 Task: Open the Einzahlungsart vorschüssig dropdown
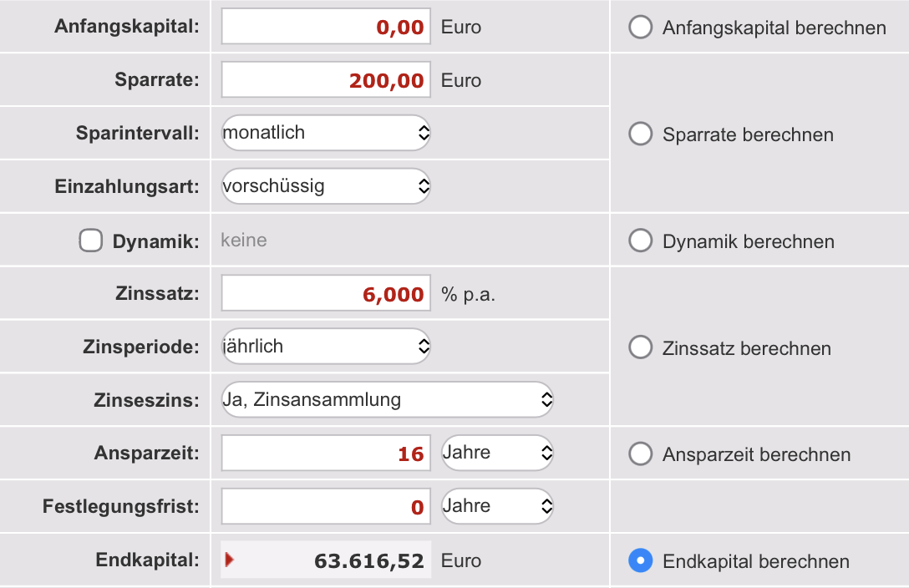point(326,186)
